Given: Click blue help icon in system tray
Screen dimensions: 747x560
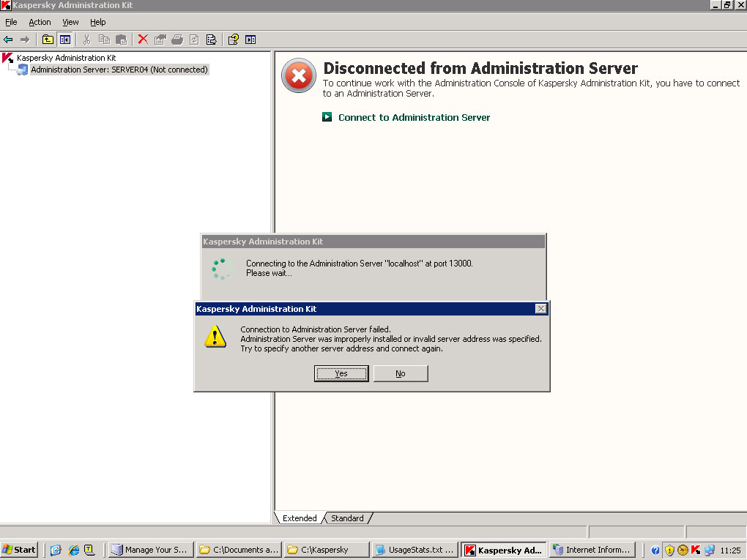Looking at the screenshot, I should point(655,550).
